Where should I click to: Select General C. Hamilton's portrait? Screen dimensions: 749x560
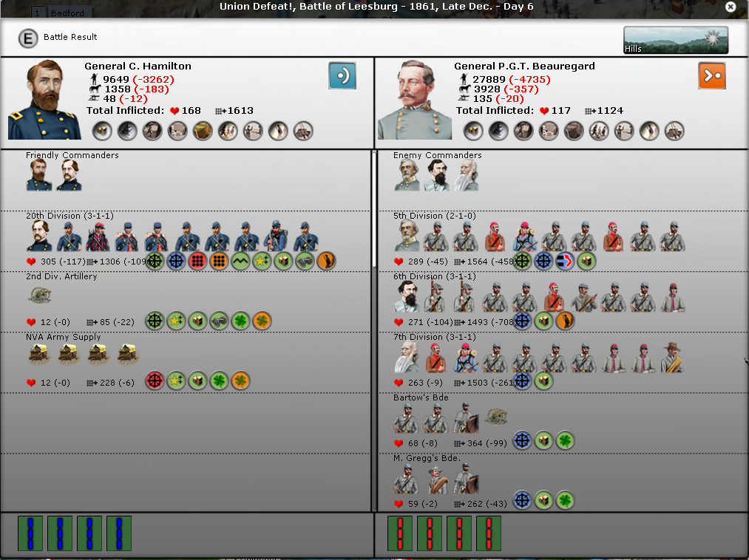point(44,100)
